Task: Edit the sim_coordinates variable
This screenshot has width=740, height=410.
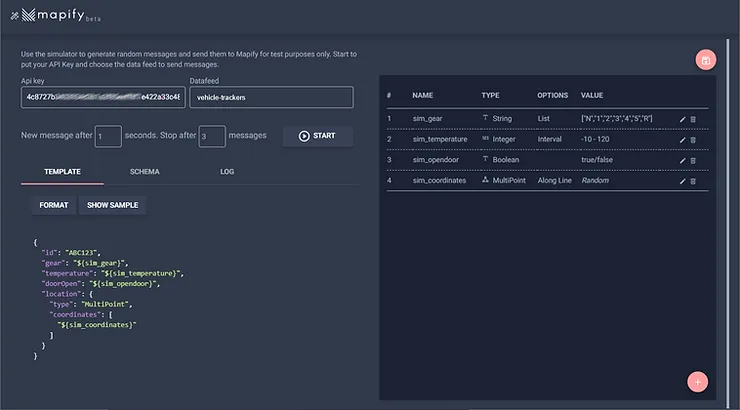Action: pyautogui.click(x=682, y=181)
